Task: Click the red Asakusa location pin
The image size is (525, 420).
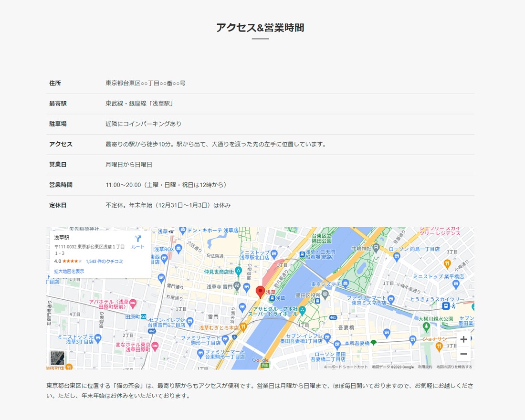Action: click(260, 292)
